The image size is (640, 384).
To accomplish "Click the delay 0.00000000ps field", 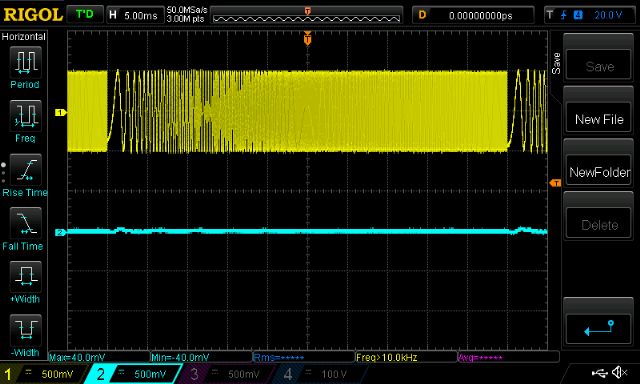I will click(x=473, y=16).
